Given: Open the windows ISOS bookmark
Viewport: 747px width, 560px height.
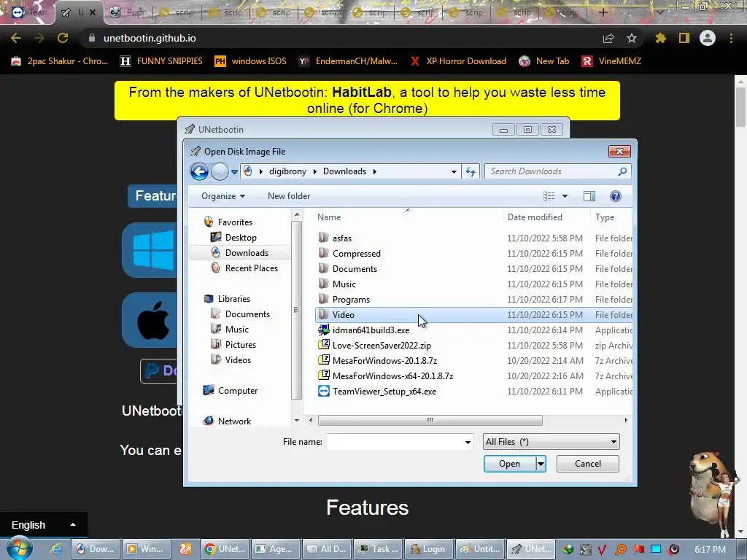Looking at the screenshot, I should 251,61.
